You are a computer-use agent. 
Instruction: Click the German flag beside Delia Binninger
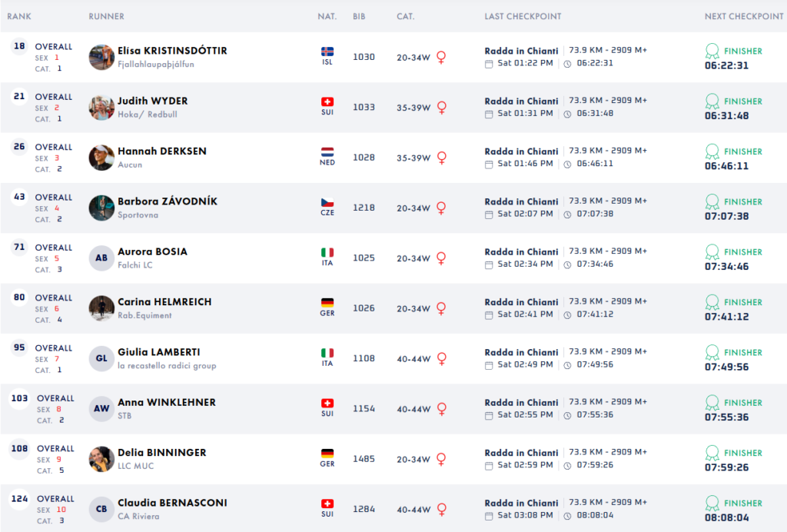point(327,454)
